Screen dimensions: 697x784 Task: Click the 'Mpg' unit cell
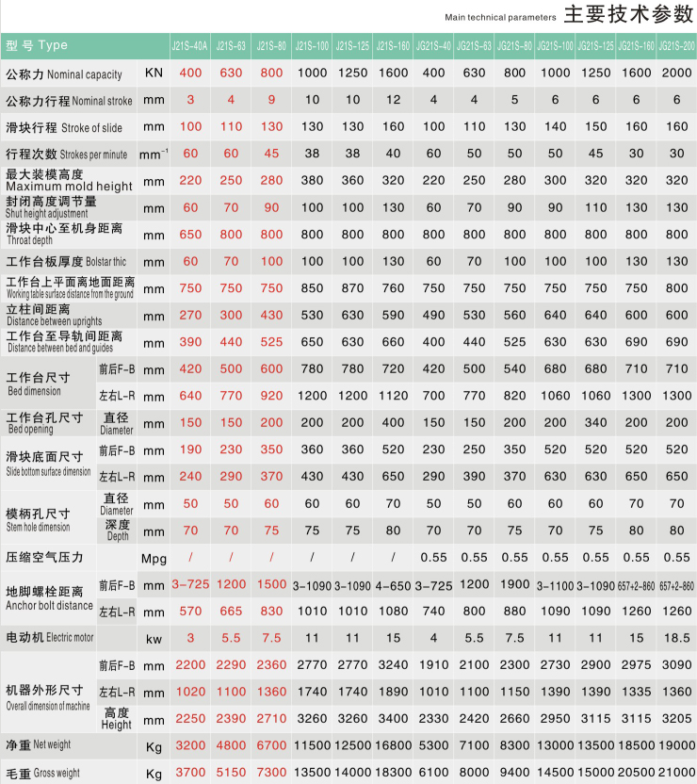pos(154,559)
